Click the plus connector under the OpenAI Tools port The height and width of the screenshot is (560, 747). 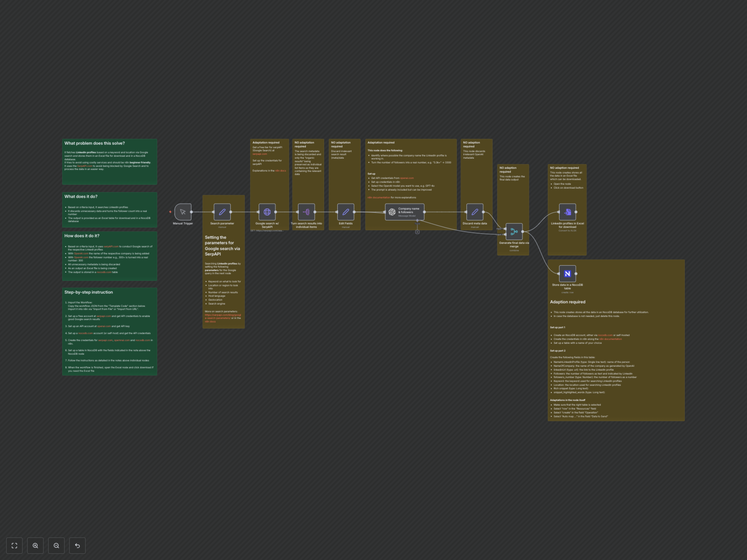pyautogui.click(x=417, y=232)
